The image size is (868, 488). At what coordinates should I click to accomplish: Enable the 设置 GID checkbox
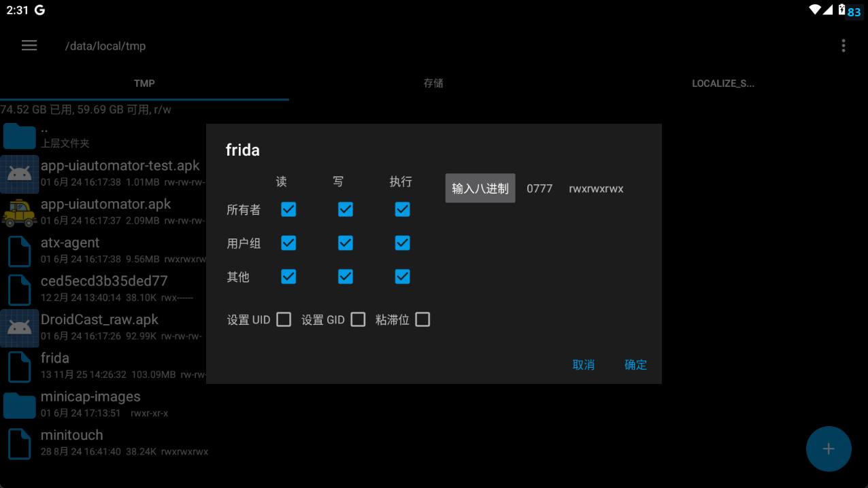pos(358,319)
